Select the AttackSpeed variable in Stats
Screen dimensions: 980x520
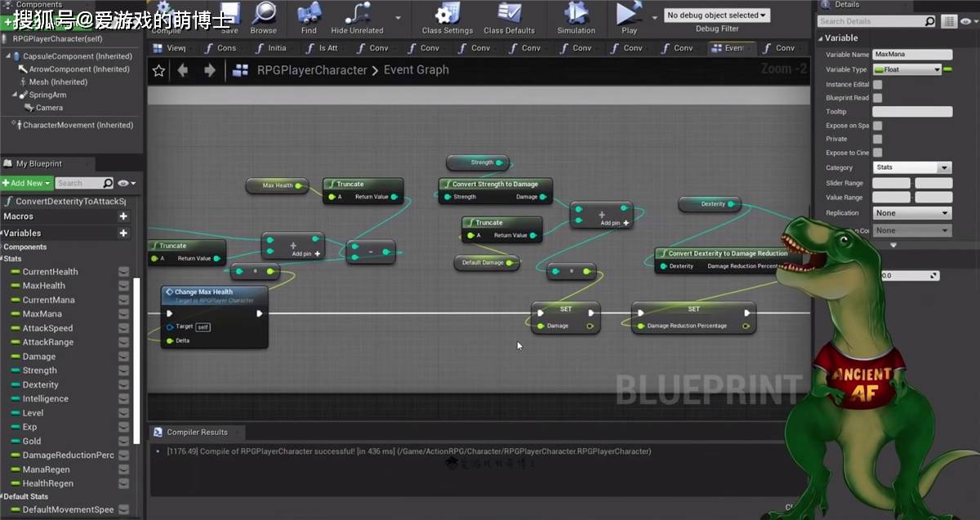pos(47,328)
